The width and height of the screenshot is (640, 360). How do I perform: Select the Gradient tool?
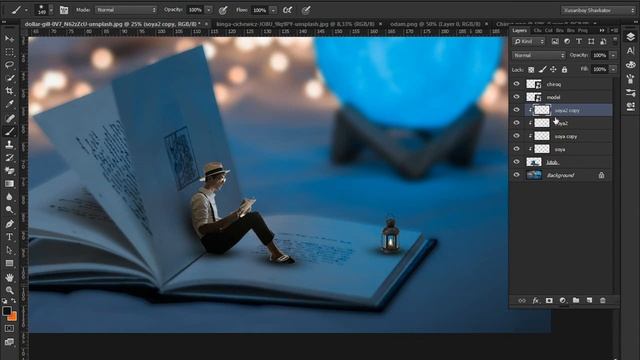click(x=9, y=184)
